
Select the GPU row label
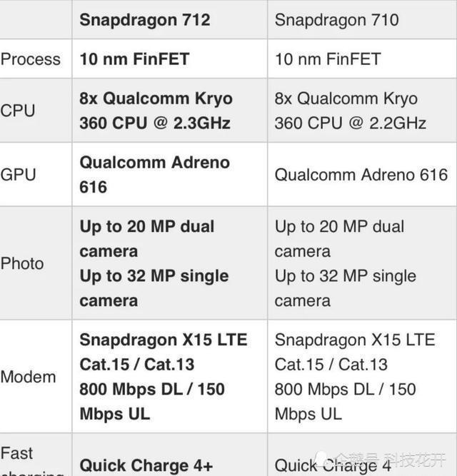point(19,175)
